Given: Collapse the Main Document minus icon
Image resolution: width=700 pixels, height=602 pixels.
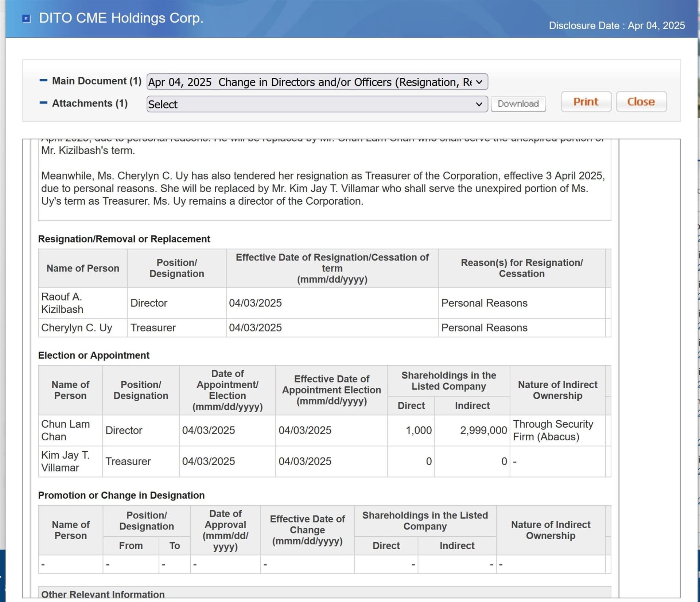Looking at the screenshot, I should (43, 80).
